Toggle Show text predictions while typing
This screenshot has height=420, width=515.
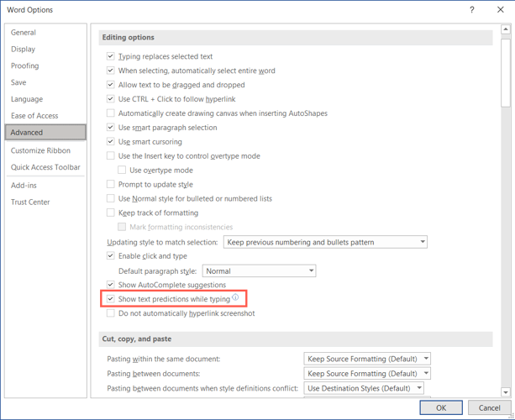[x=111, y=299]
